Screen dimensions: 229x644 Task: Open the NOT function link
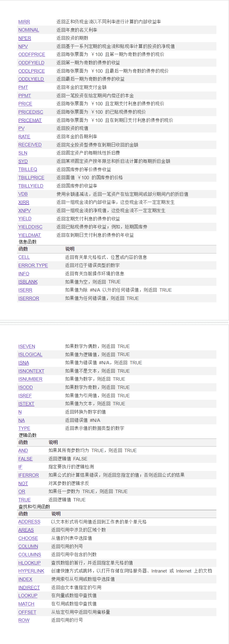pos(23,484)
